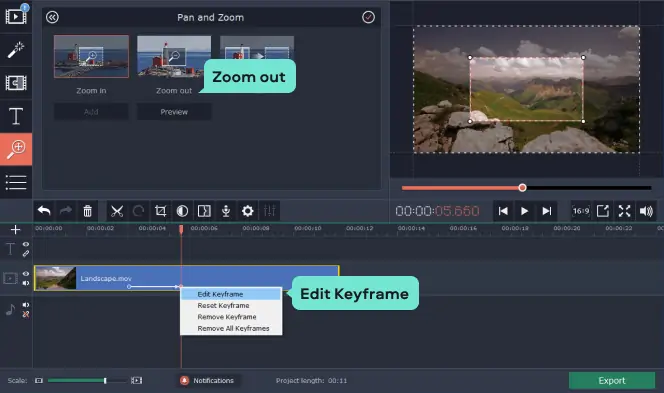Click the preview seek bar handle
Screen dimensions: 664x393
click(x=522, y=188)
